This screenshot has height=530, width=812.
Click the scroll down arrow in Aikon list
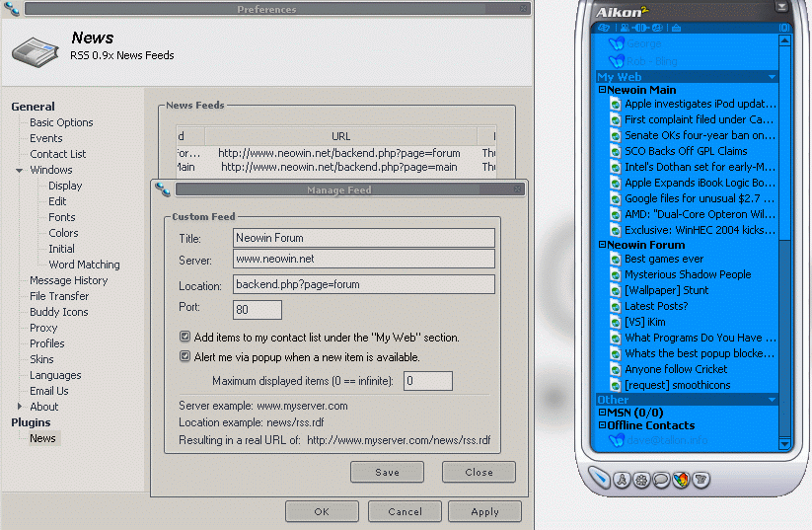785,444
